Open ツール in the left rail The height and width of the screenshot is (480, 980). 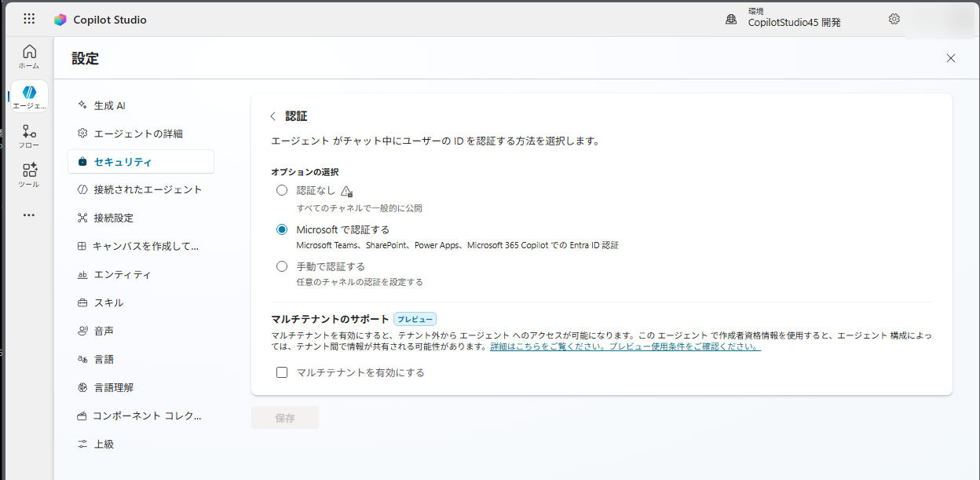(x=29, y=175)
